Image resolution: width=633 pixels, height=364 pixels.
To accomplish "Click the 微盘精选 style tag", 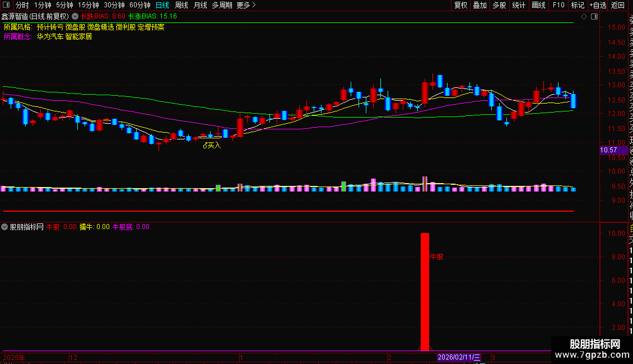I will pyautogui.click(x=100, y=27).
